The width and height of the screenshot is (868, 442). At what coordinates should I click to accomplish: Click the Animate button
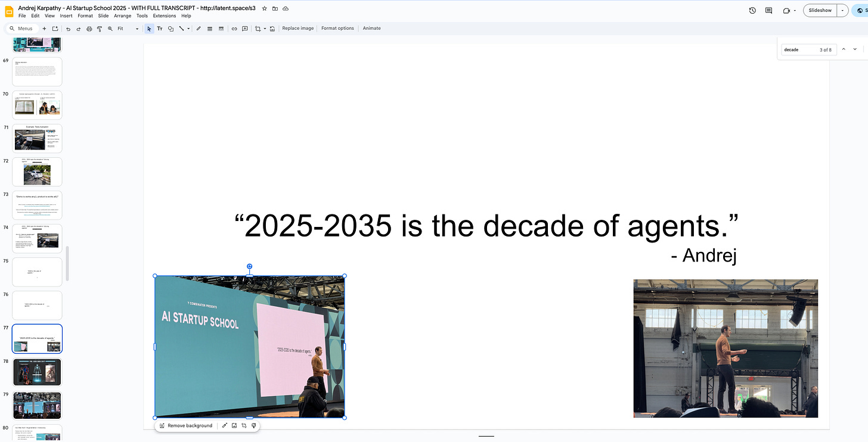(371, 29)
